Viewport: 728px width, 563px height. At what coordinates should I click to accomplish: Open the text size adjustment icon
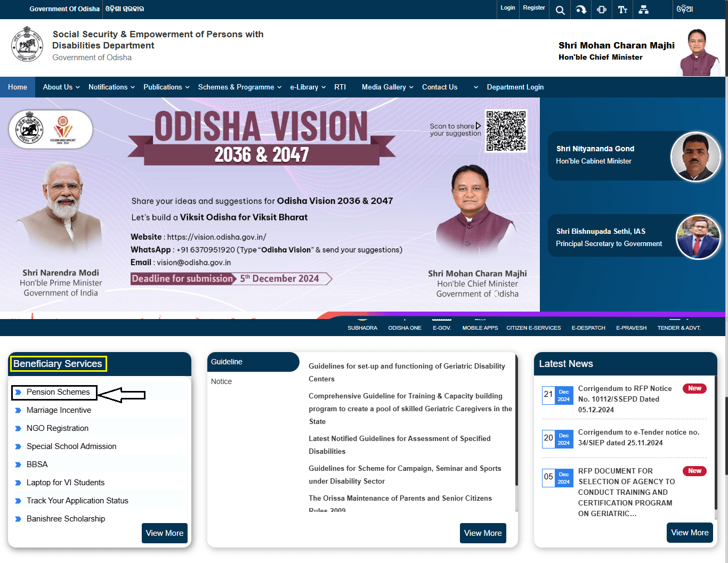tap(622, 10)
